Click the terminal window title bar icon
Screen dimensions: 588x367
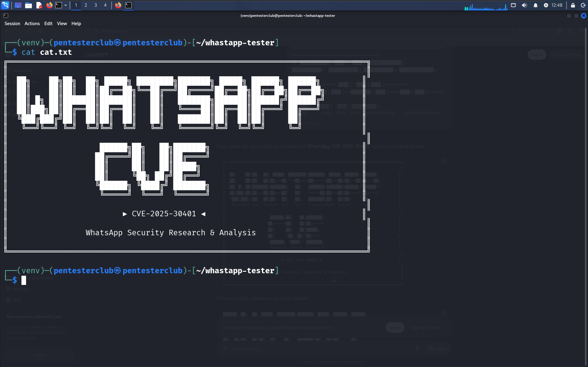6,16
